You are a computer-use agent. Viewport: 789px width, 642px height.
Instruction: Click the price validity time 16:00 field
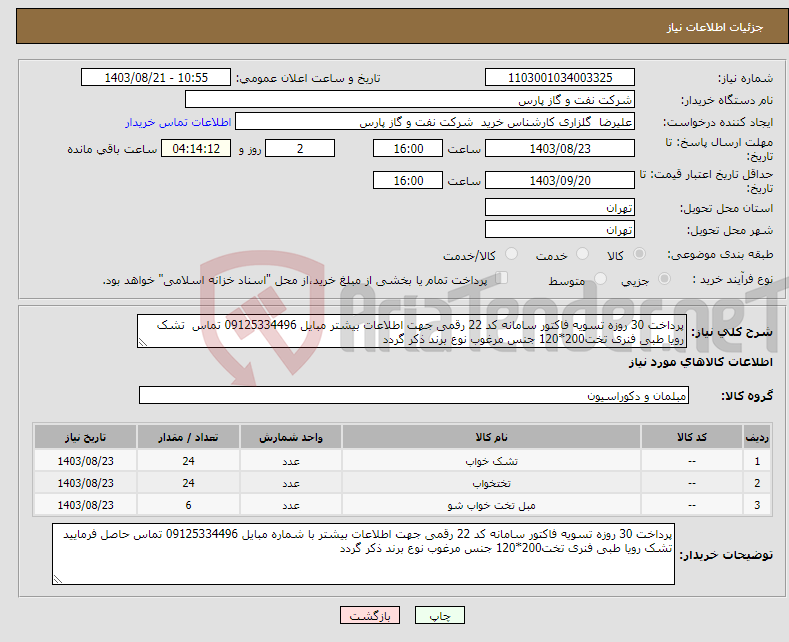coord(408,180)
